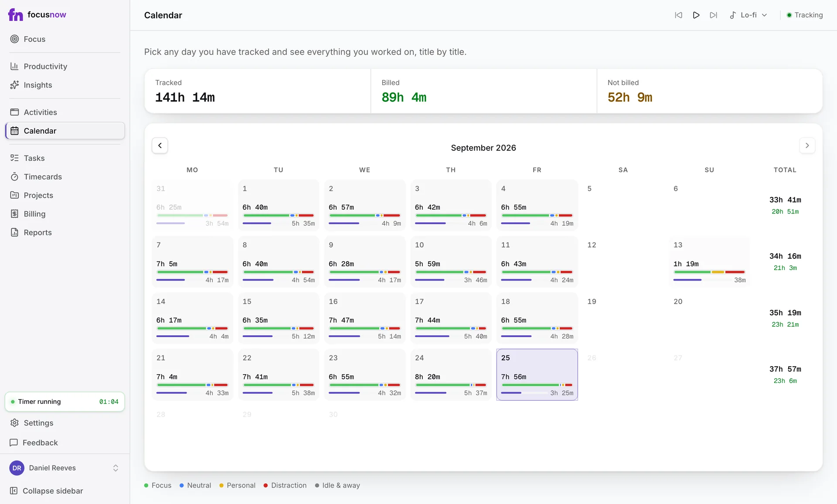Open Focus via its target icon
This screenshot has height=504, width=837.
tap(14, 39)
